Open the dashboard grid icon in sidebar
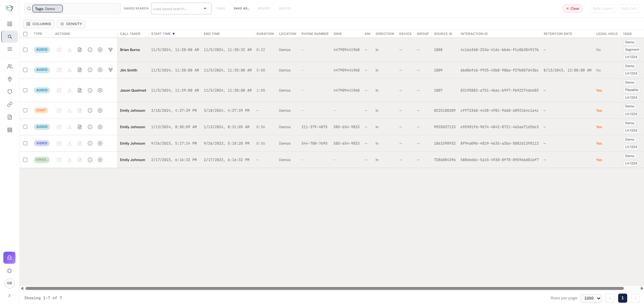This screenshot has height=304, width=644. [10, 24]
